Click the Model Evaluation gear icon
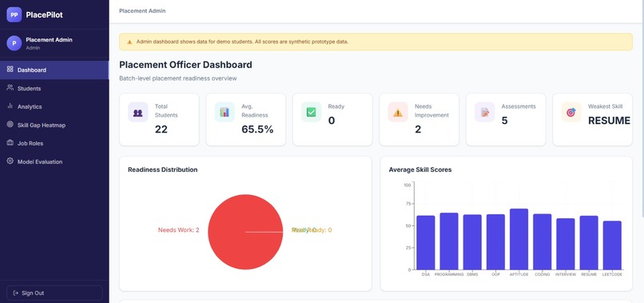 point(10,161)
